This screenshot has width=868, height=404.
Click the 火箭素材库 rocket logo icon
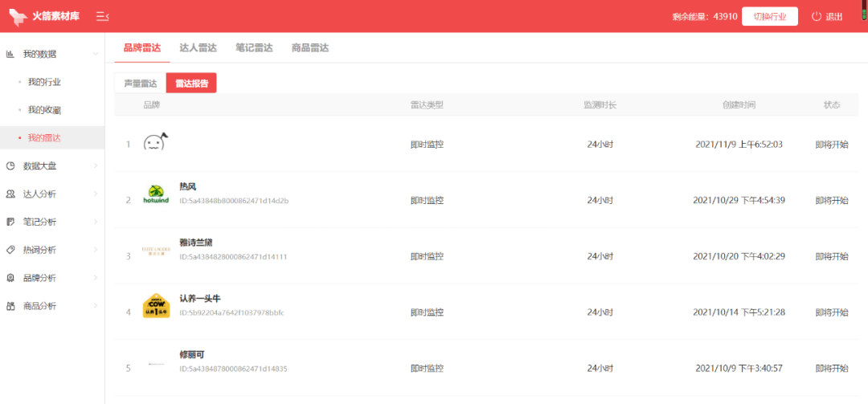tap(18, 16)
